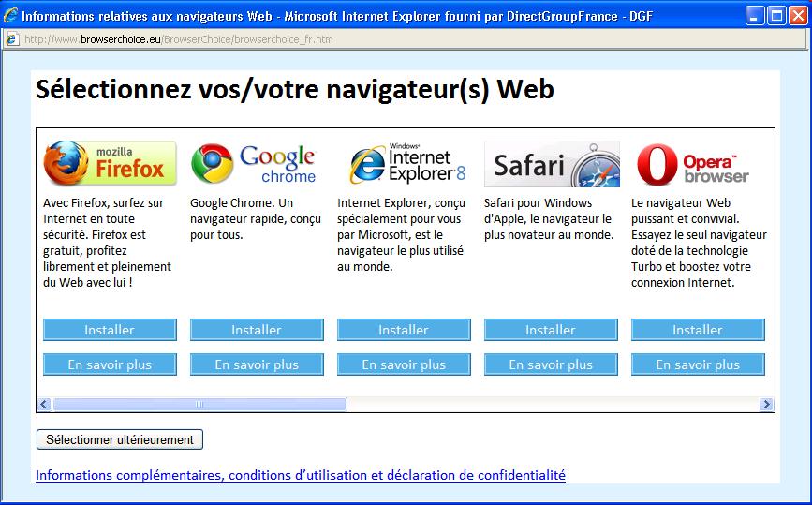This screenshot has height=505, width=812.
Task: Install Safari via its Installer button
Action: coord(551,330)
